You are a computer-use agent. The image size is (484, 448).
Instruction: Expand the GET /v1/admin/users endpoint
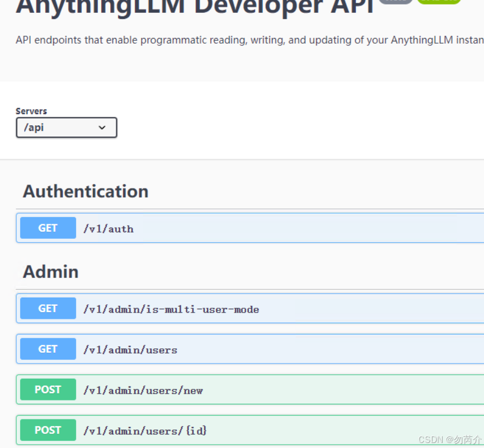[x=250, y=349]
